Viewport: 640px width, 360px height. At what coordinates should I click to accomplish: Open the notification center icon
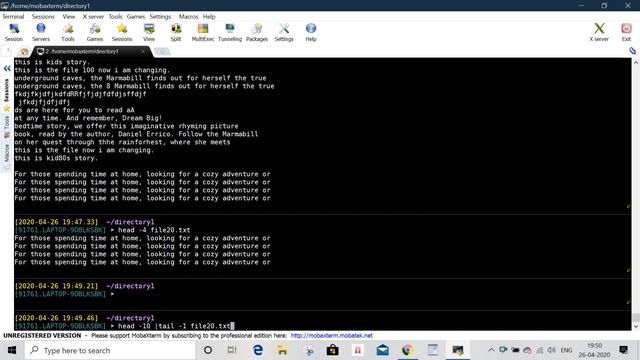pyautogui.click(x=623, y=350)
